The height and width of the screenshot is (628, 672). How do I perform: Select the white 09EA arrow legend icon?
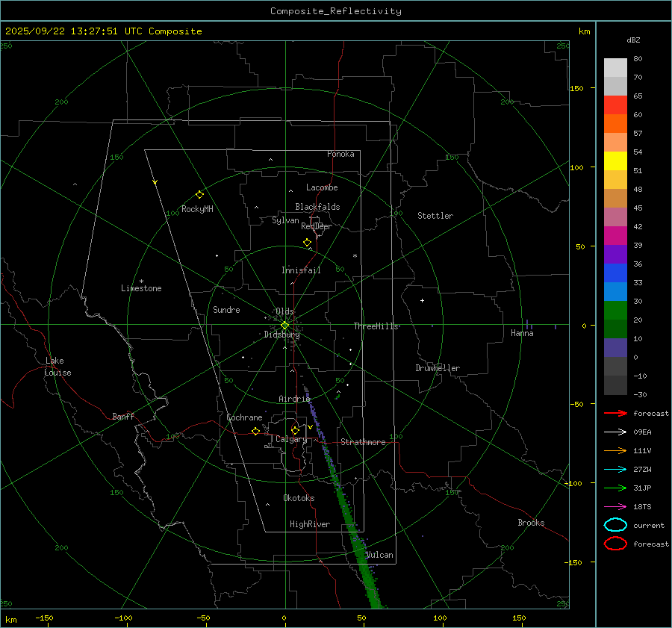click(615, 432)
